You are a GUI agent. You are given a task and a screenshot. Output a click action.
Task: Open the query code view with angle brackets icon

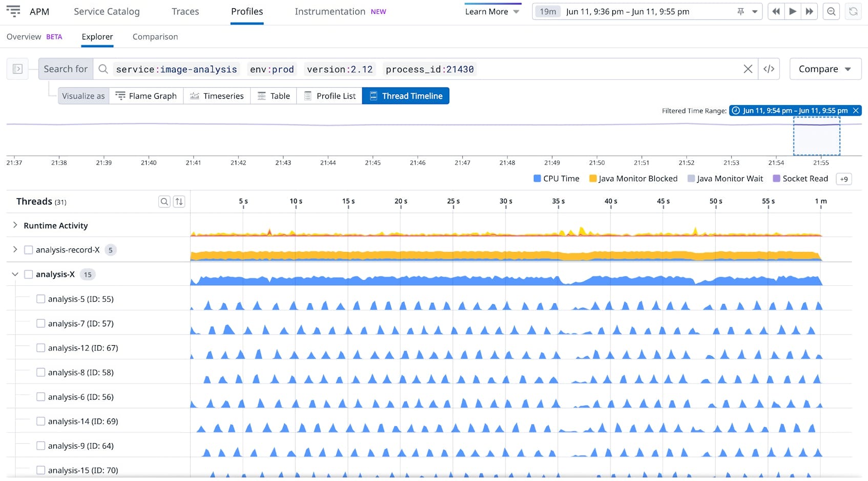[769, 69]
